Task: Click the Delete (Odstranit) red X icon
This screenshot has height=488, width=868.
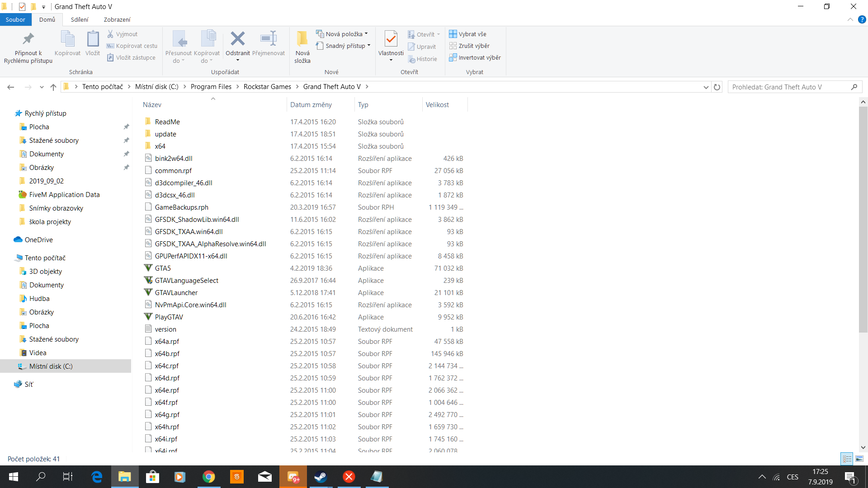Action: 238,39
